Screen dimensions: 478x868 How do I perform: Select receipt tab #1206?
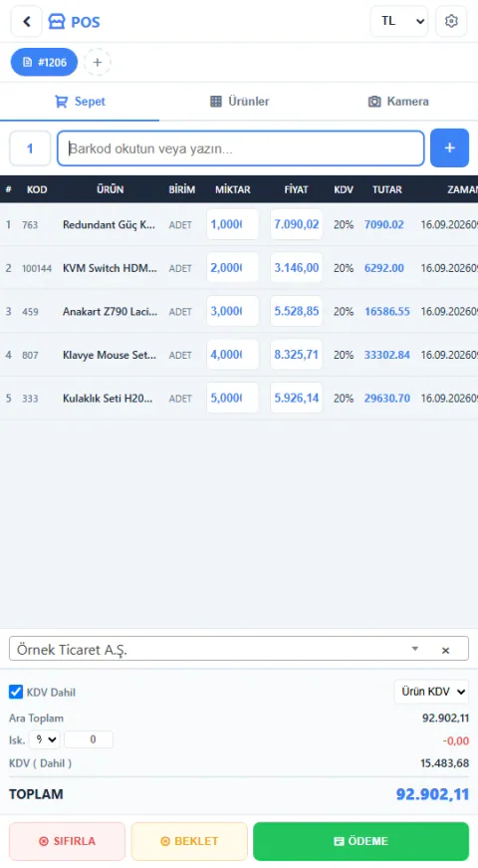(44, 62)
